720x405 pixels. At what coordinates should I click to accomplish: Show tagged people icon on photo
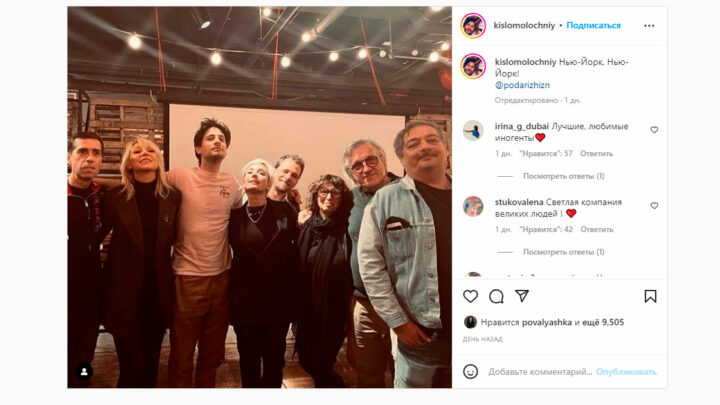(x=84, y=371)
